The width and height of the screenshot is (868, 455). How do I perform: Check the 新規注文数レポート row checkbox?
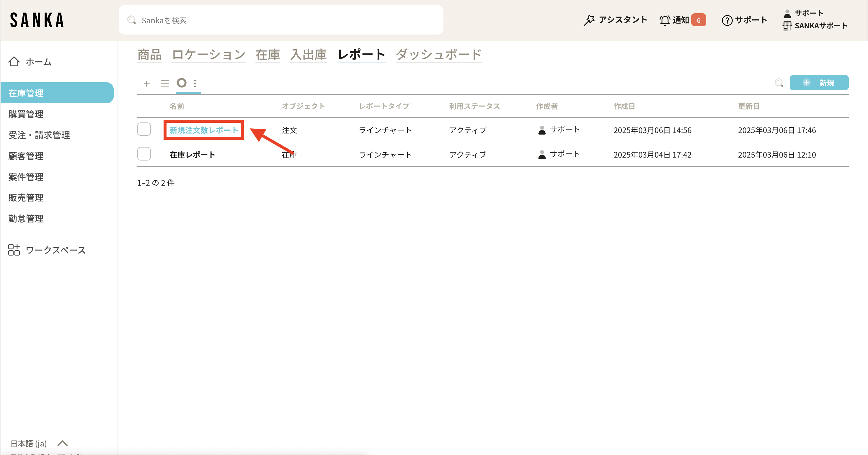point(144,129)
